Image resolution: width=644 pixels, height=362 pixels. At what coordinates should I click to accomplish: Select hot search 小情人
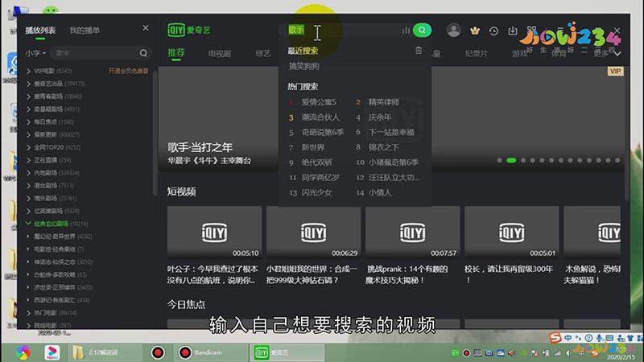(x=380, y=192)
